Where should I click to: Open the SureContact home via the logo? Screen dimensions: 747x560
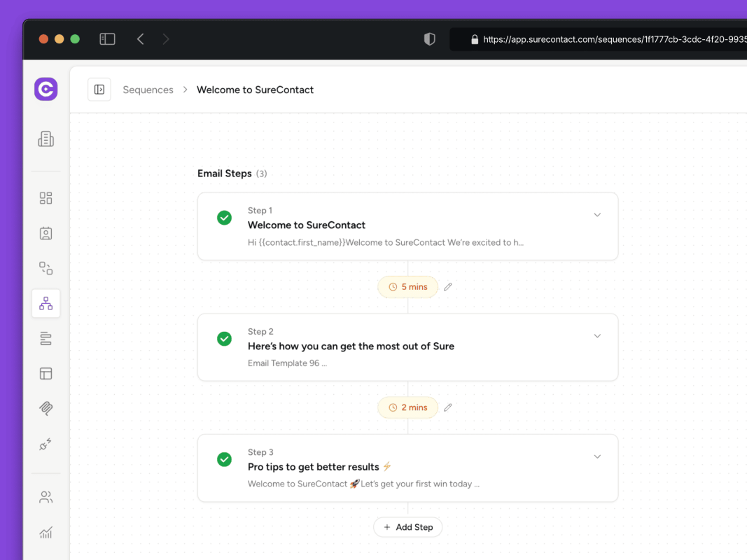[46, 89]
